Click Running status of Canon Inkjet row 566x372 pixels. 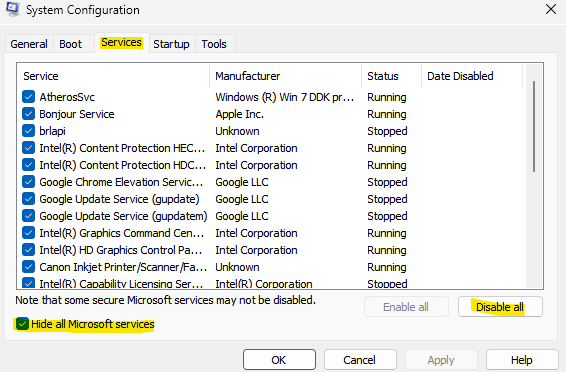tap(387, 267)
